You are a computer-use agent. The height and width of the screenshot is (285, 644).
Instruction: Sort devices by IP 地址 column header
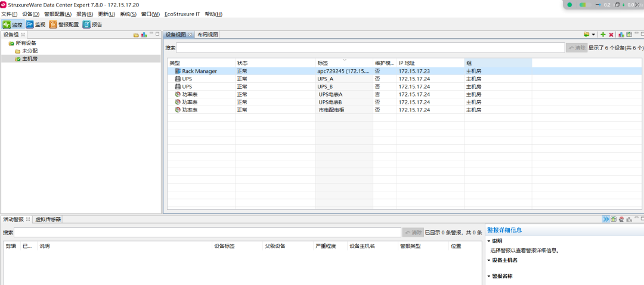click(431, 63)
